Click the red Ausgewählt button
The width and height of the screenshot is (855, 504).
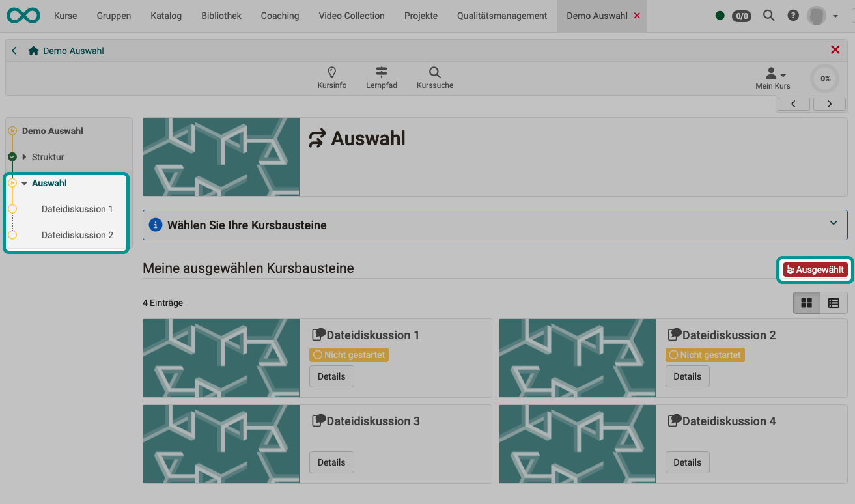pos(815,269)
